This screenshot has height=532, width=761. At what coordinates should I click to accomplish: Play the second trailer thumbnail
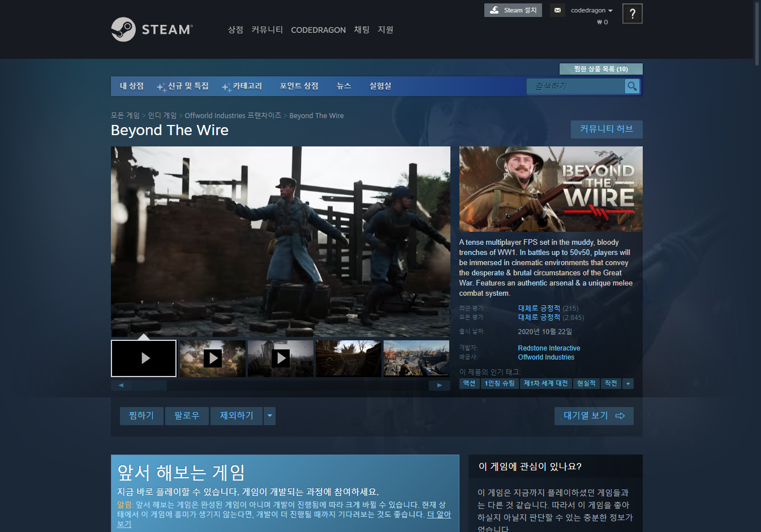(x=213, y=358)
